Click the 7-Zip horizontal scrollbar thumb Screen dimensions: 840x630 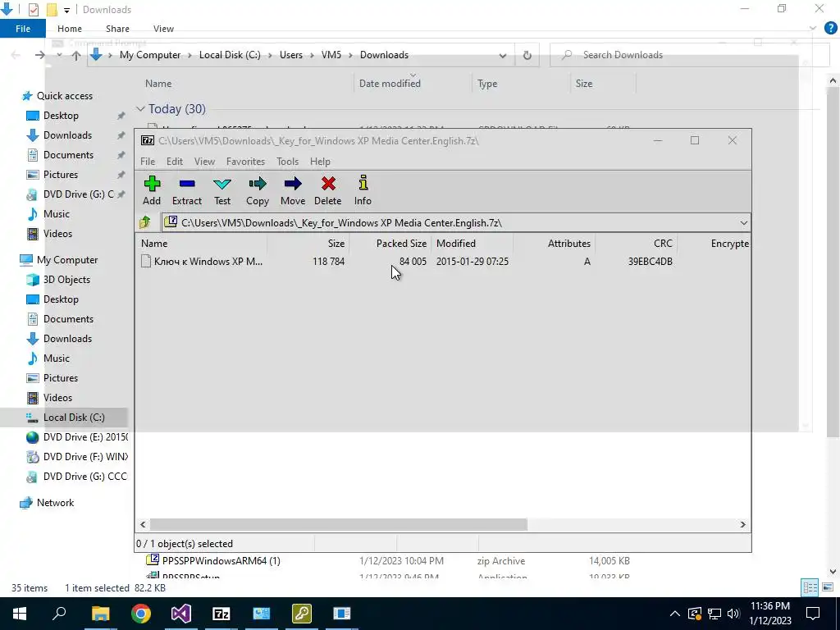coord(338,524)
